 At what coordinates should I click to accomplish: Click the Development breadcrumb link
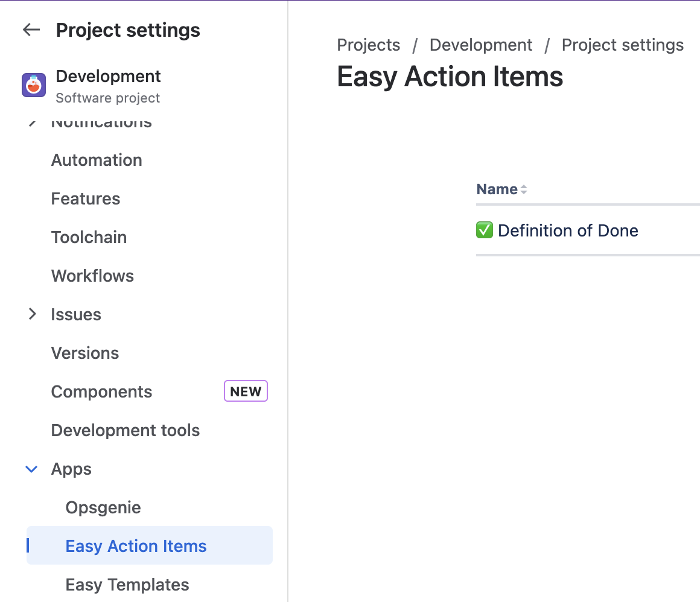coord(481,45)
